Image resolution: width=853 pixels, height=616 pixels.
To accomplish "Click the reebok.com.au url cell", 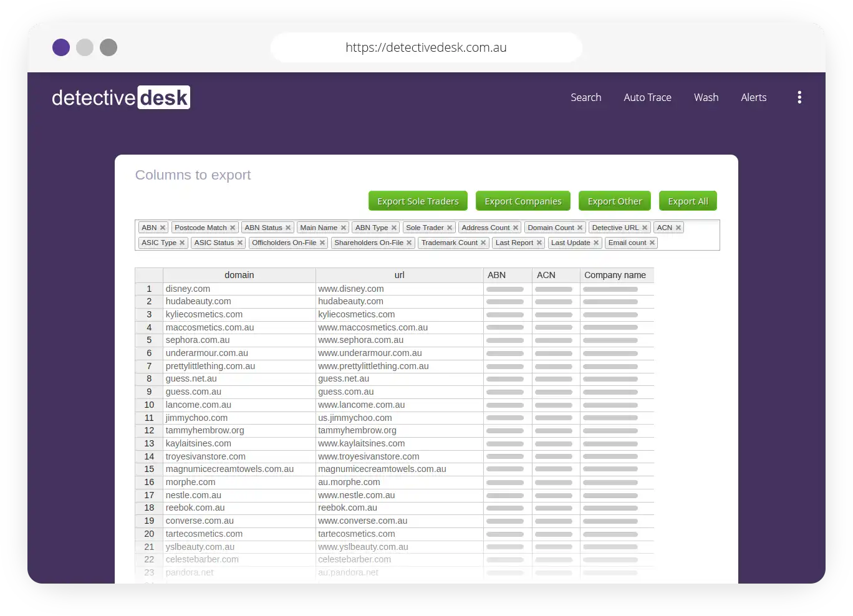I will pos(400,508).
